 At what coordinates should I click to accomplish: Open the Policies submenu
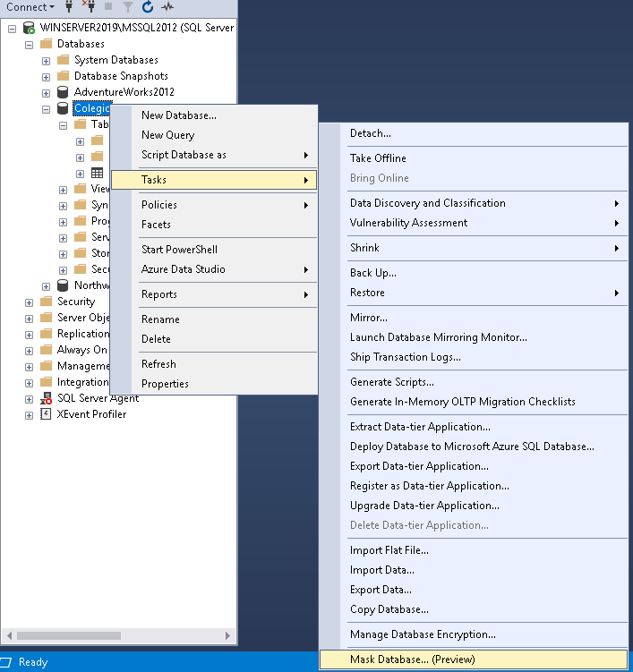pyautogui.click(x=214, y=205)
